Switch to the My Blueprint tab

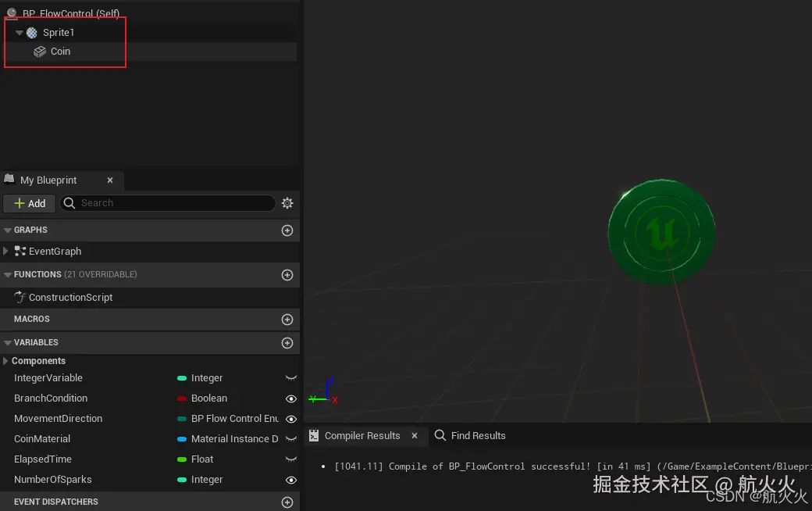click(x=48, y=180)
